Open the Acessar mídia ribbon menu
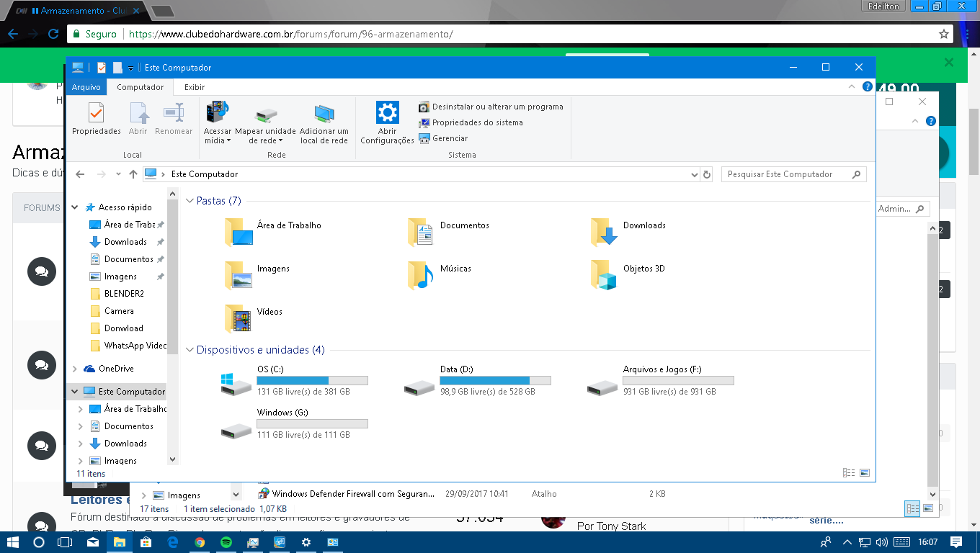Viewport: 980px width, 553px height. 218,122
